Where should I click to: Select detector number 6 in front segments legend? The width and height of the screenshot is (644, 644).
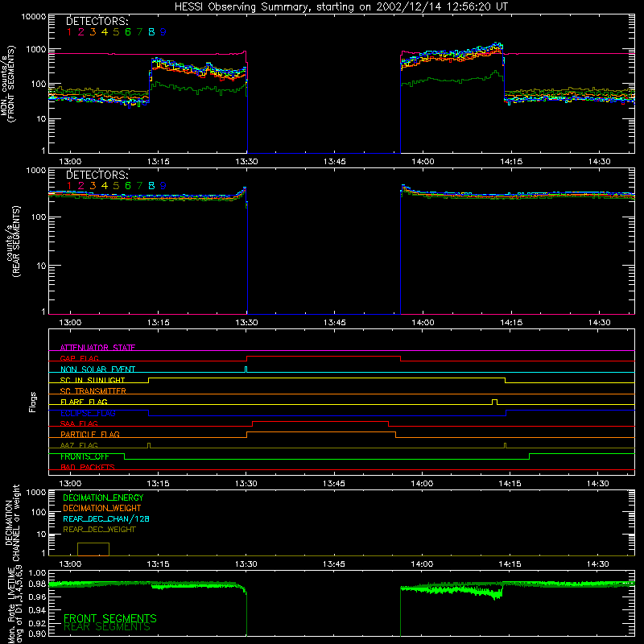pyautogui.click(x=128, y=32)
